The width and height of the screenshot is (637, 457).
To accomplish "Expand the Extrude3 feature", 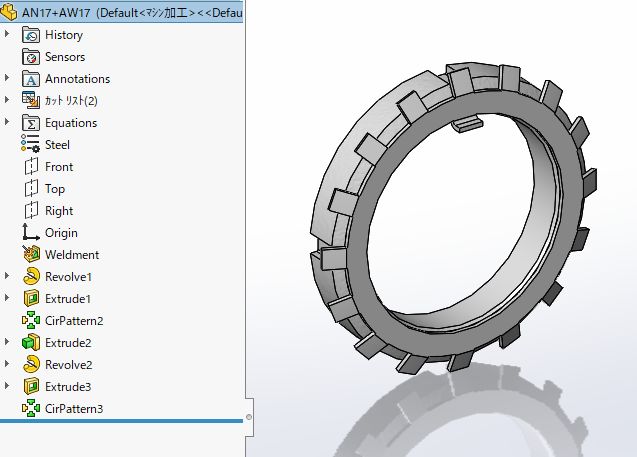I will pos(7,385).
